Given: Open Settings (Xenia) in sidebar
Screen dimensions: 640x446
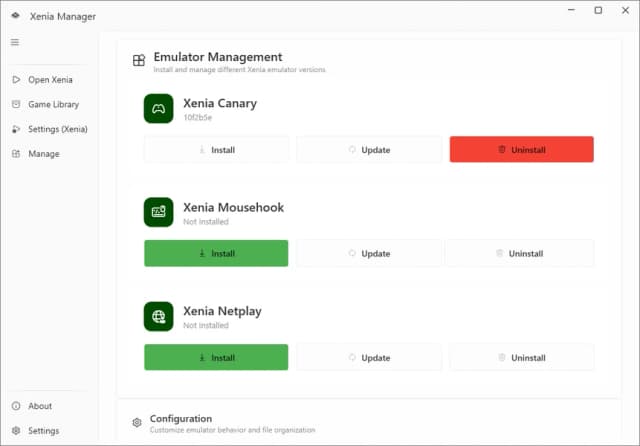Looking at the screenshot, I should [50, 129].
